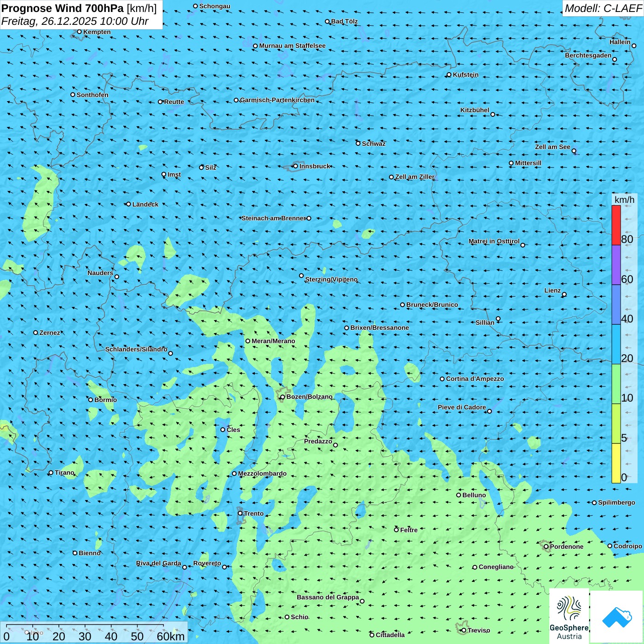644x644 pixels.
Task: Click the GeoSphere Austria logo
Action: (569, 616)
